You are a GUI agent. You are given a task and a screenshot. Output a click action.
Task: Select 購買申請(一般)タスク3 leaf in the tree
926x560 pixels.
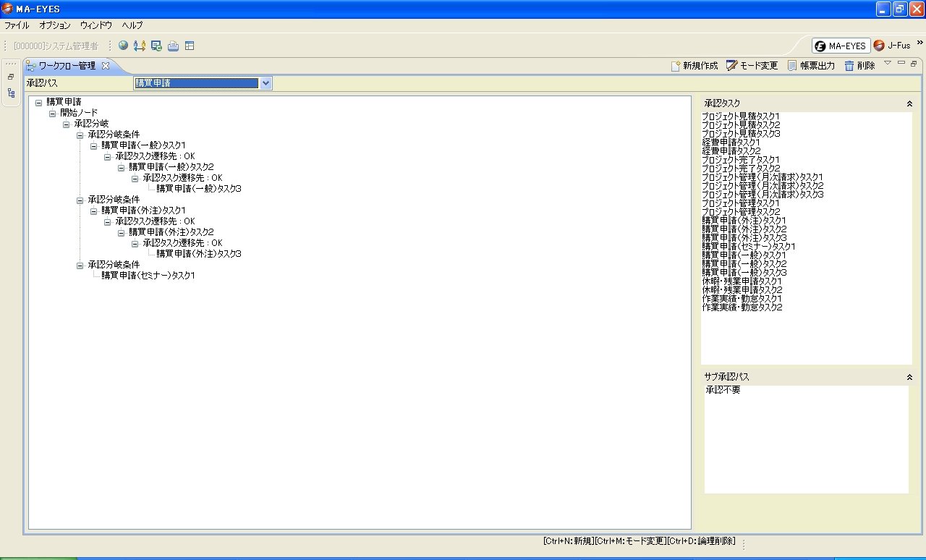[199, 189]
